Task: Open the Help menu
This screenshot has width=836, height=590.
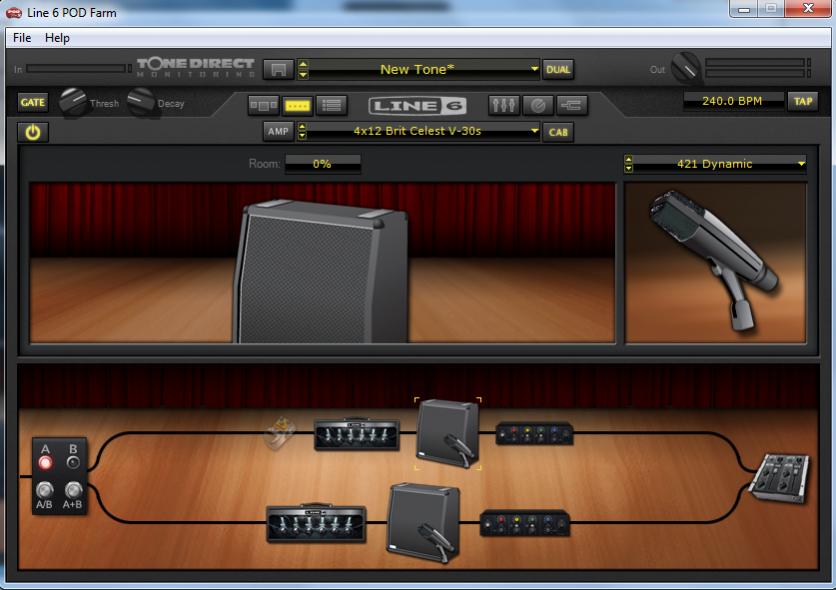Action: 57,38
